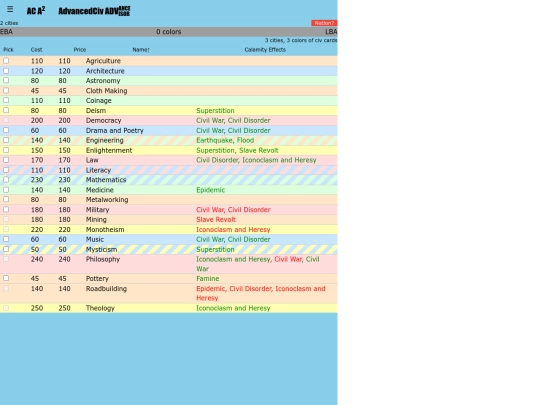Sort by Calamity Effects column header
Viewport: 540px width, 405px height.
[x=265, y=50]
